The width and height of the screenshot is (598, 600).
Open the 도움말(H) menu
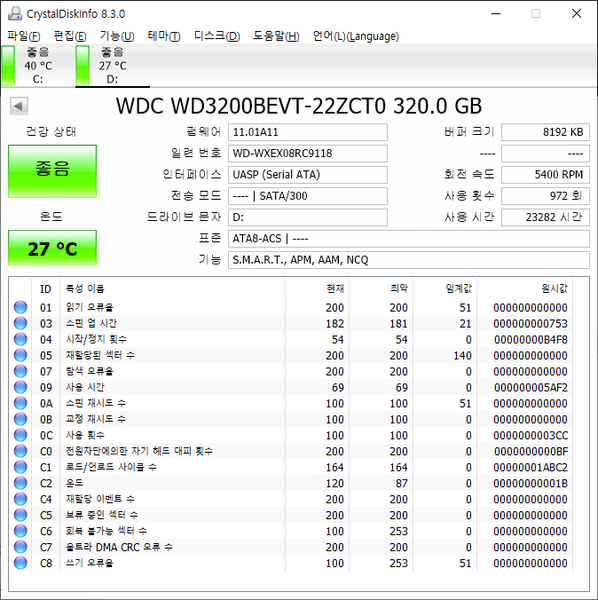[276, 36]
